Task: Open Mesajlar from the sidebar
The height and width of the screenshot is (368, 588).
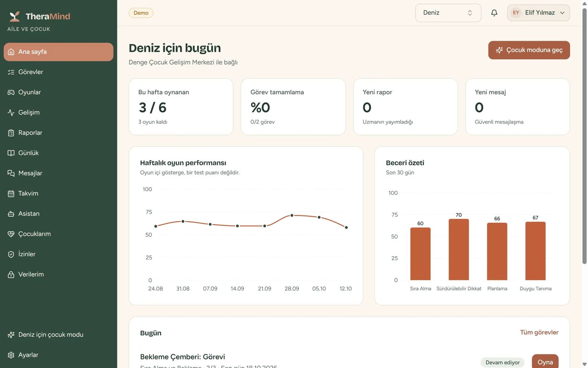Action: (58, 173)
